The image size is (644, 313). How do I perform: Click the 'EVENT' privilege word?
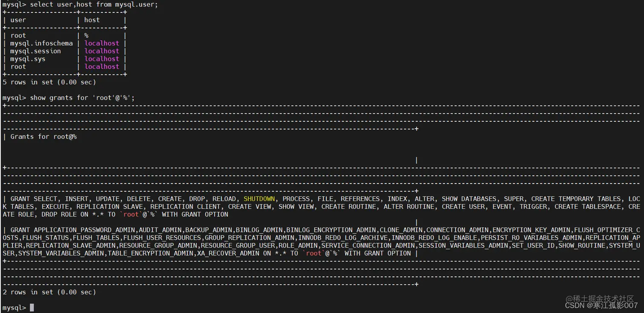[502, 207]
